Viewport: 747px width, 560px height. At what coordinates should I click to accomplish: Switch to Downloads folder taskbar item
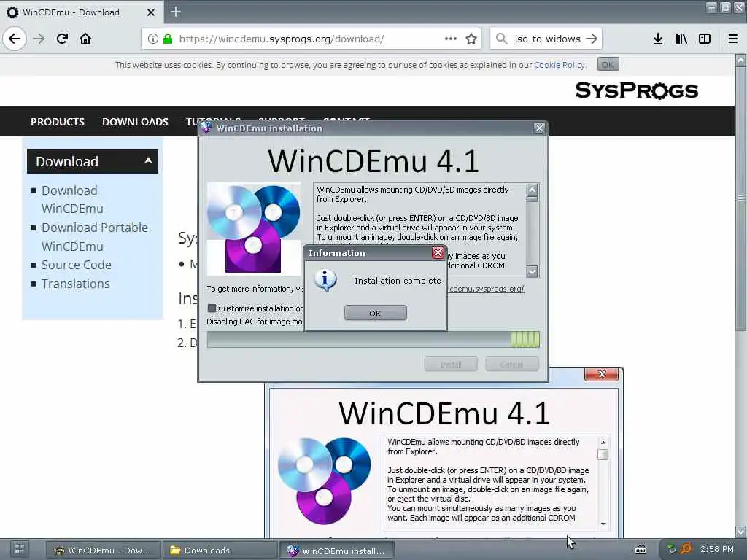pos(220,550)
